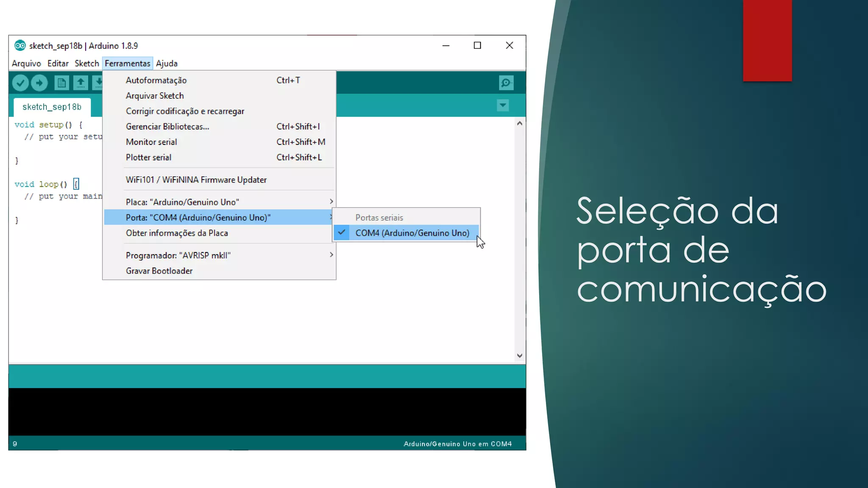Select Monitor serial menu entry

click(x=151, y=142)
